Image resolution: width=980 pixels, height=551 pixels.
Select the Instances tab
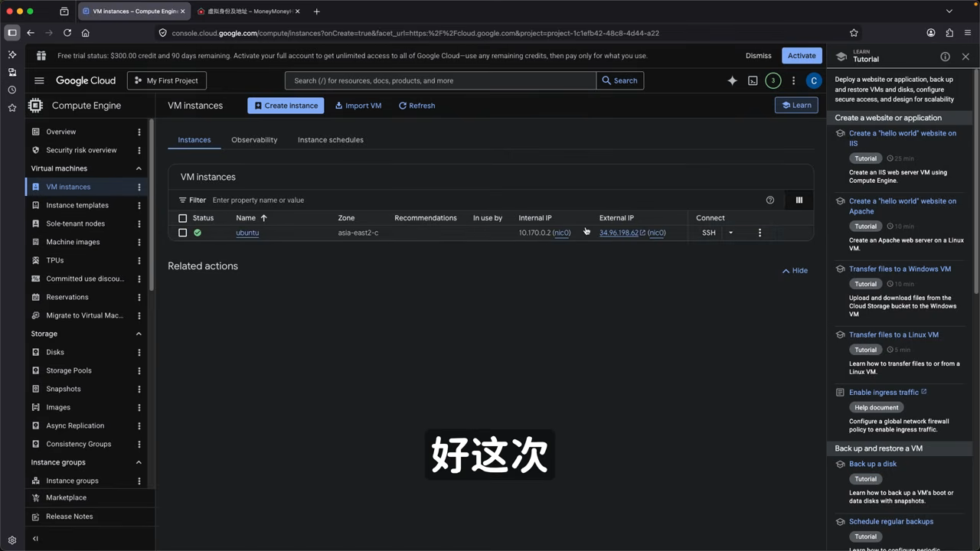[194, 140]
